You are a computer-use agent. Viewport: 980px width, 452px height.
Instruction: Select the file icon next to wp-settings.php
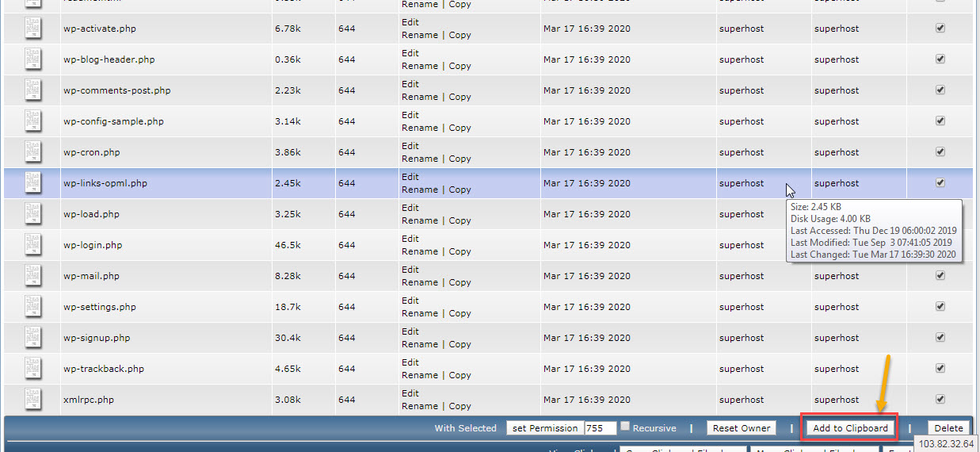[33, 307]
